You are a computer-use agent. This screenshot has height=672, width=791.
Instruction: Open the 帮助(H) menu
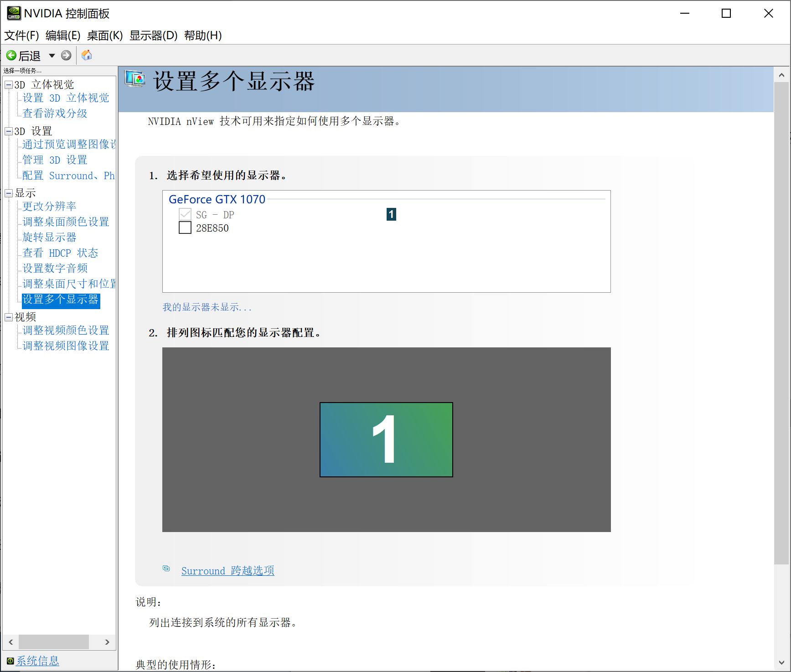tap(203, 36)
